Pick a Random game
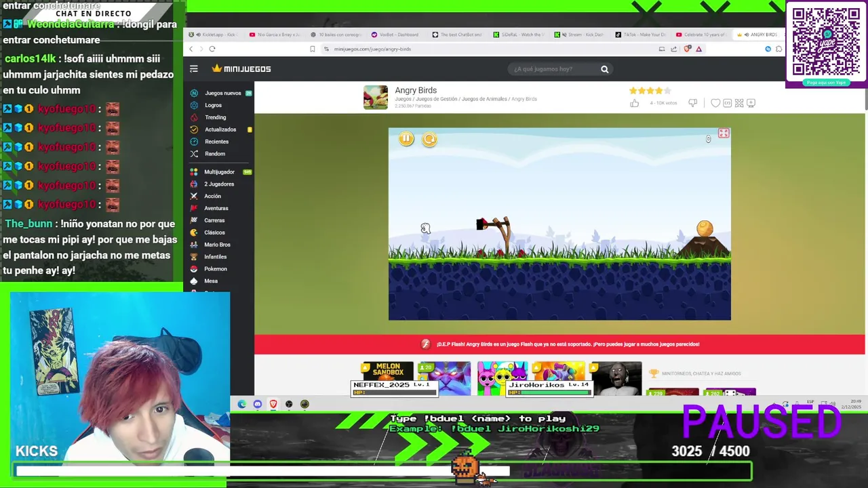 tap(214, 154)
